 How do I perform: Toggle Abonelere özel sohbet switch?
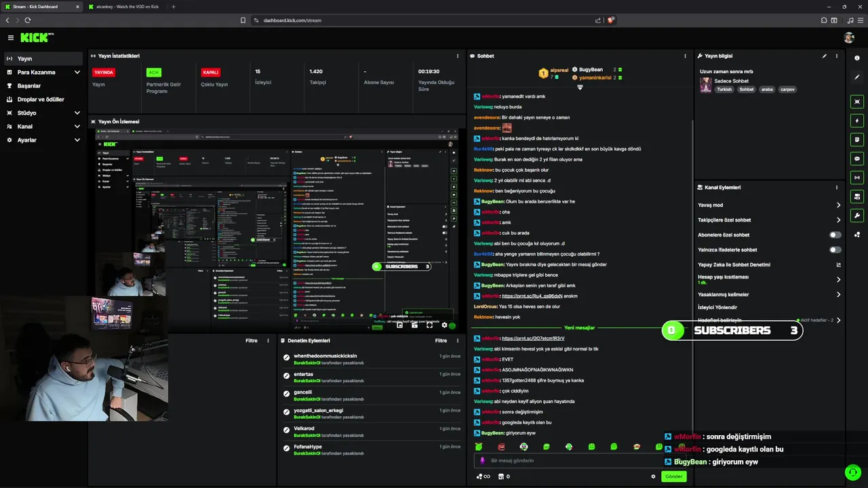click(835, 235)
